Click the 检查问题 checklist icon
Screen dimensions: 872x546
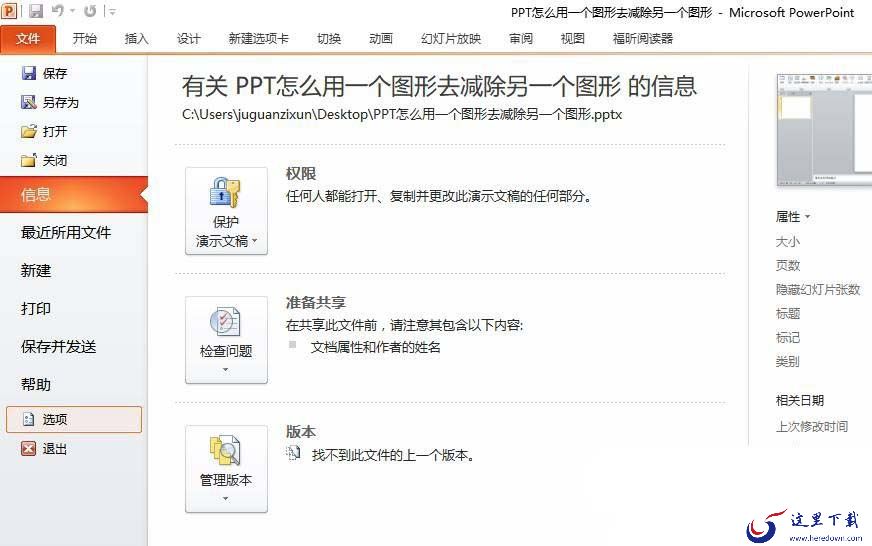click(x=225, y=321)
